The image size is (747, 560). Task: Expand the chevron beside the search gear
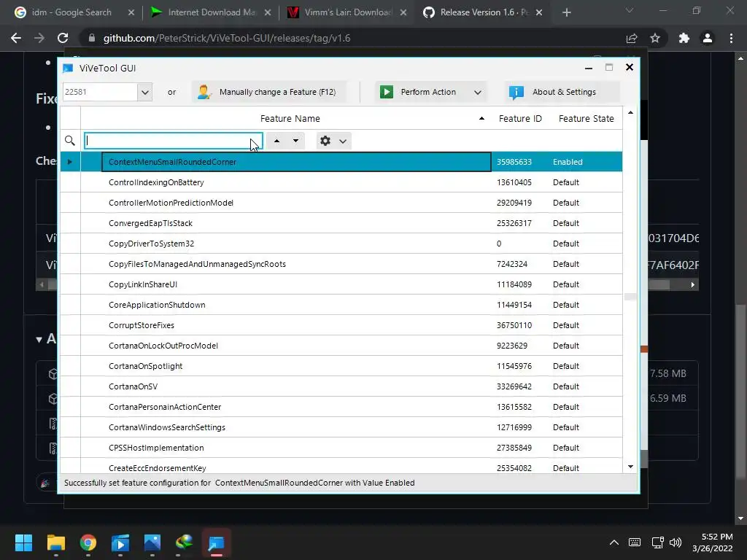pos(343,141)
